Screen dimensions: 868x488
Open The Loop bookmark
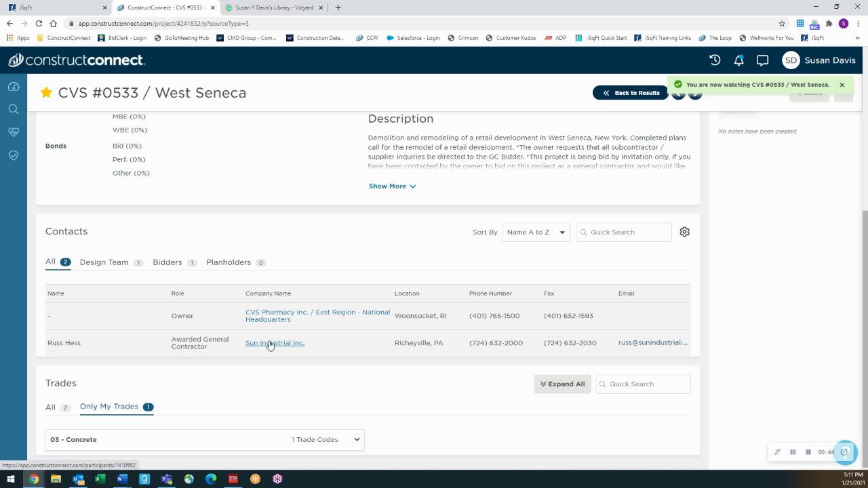715,38
